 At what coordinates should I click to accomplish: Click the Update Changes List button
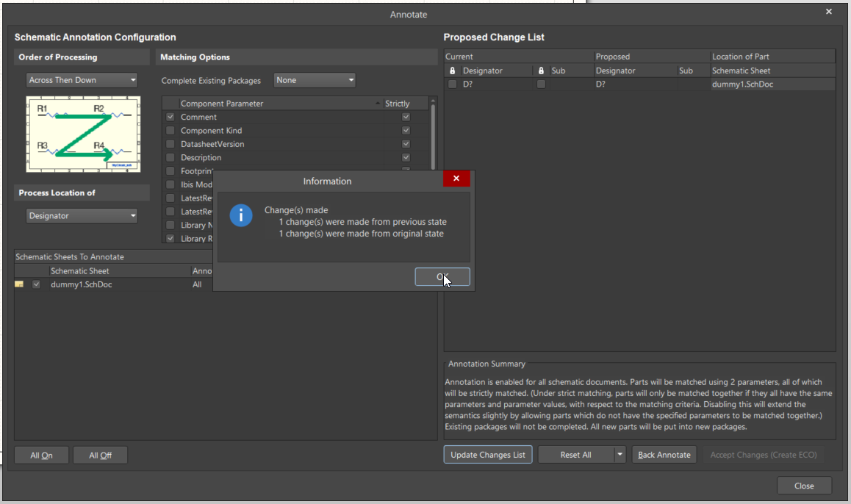tap(487, 455)
